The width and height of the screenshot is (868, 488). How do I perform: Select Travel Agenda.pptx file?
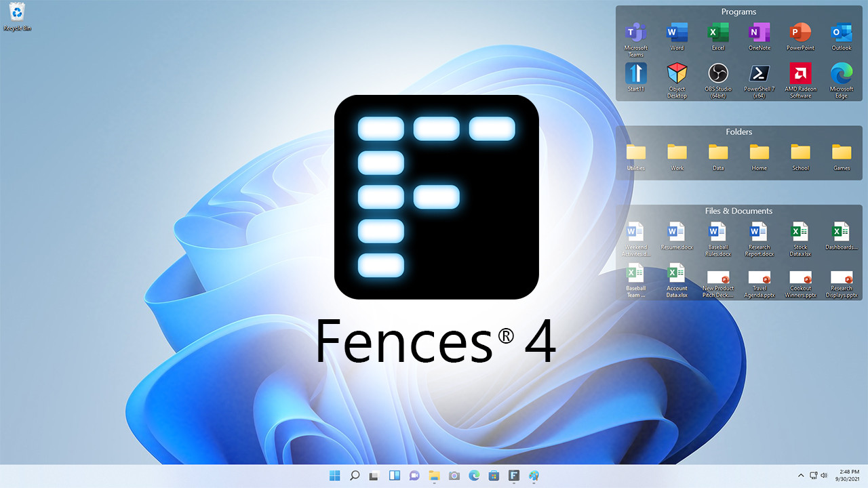tap(759, 279)
